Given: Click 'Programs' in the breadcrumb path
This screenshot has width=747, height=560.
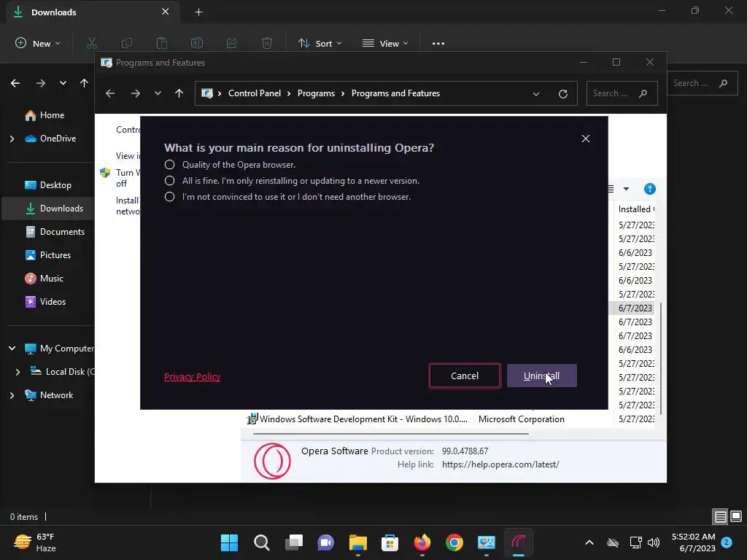Looking at the screenshot, I should click(316, 93).
